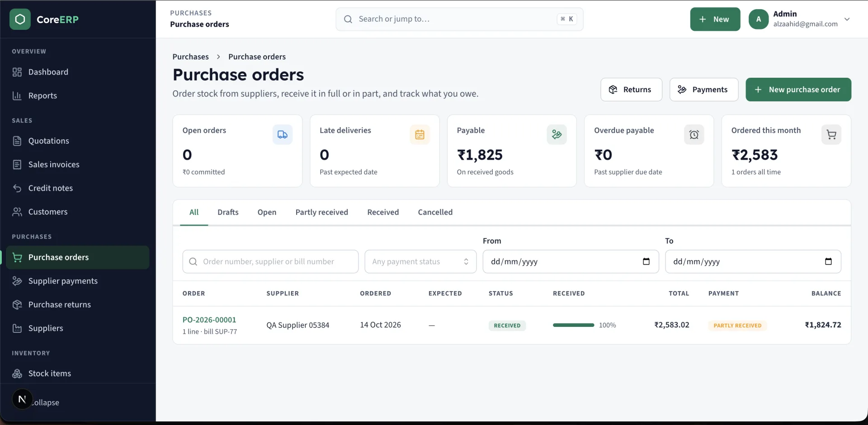The image size is (868, 425).
Task: Click the CoreERP logo icon
Action: [20, 19]
